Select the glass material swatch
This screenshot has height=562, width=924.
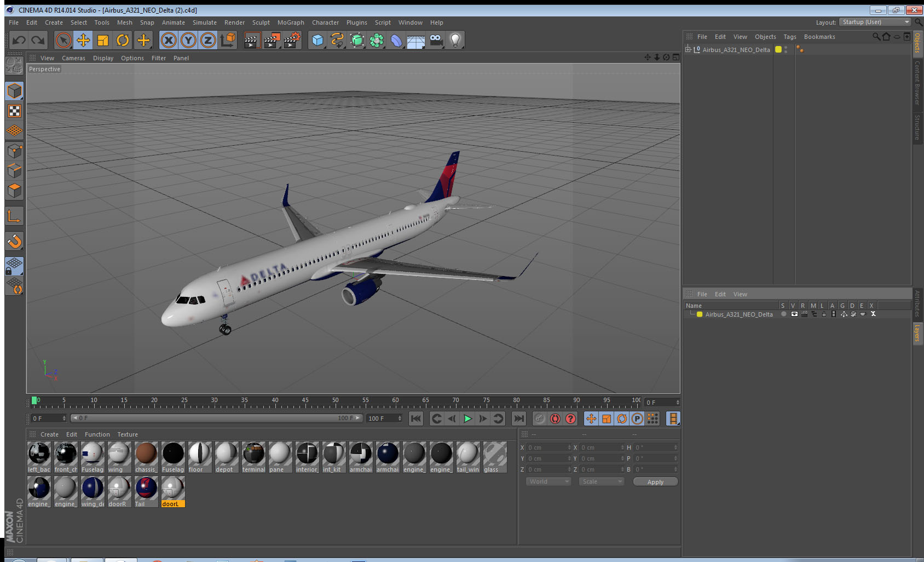tap(495, 457)
